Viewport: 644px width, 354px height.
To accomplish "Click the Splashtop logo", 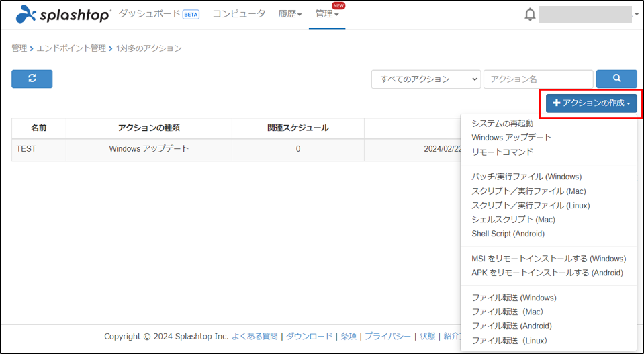I will (64, 14).
